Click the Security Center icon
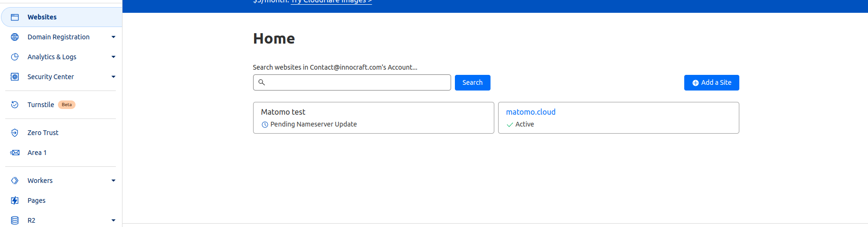 15,77
